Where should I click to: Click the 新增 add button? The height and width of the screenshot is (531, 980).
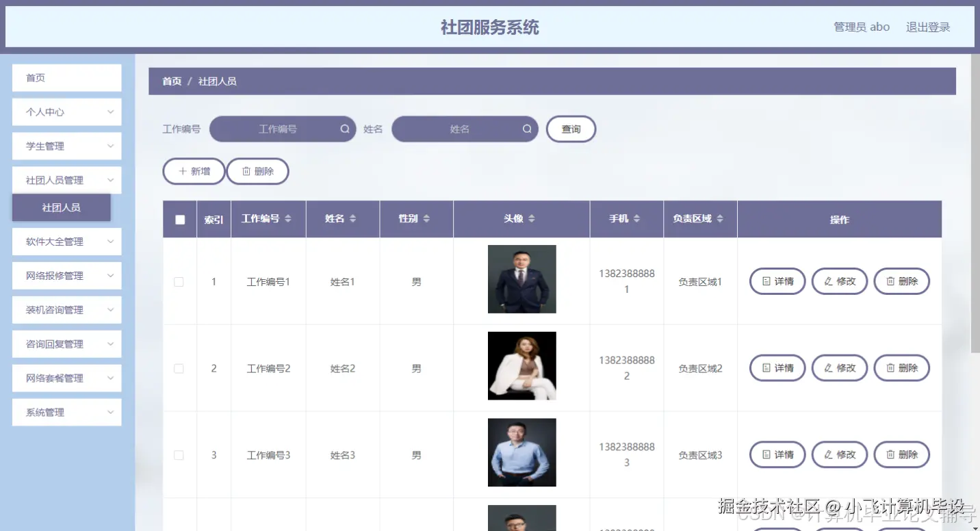pyautogui.click(x=194, y=172)
